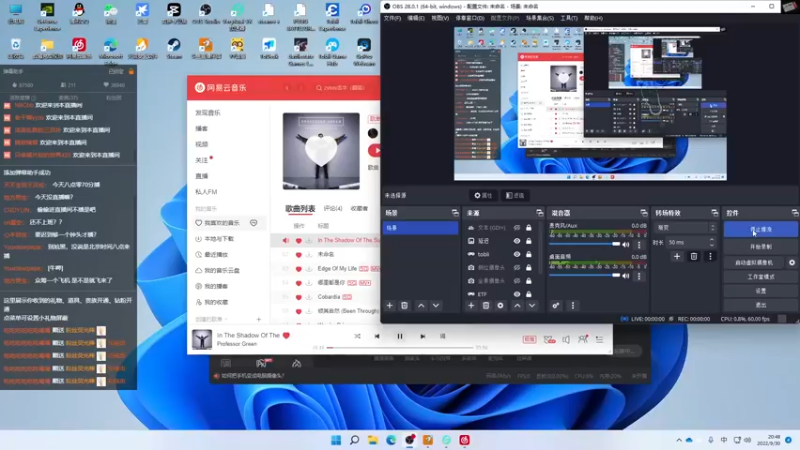This screenshot has height=450, width=800.
Task: Open listen-together icon in NetEase player bar
Action: (x=583, y=339)
